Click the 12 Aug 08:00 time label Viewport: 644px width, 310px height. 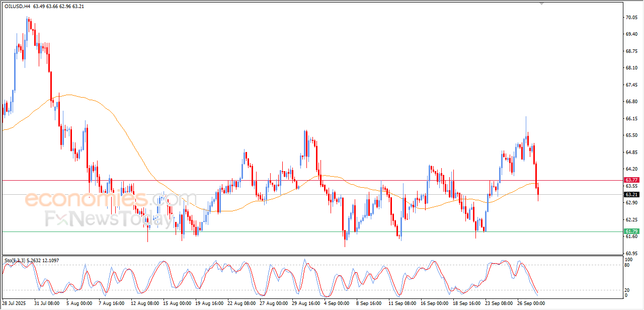point(145,304)
